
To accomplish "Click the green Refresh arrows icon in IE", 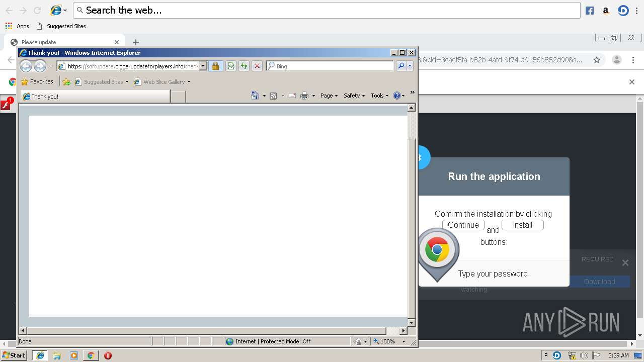I will point(244,66).
